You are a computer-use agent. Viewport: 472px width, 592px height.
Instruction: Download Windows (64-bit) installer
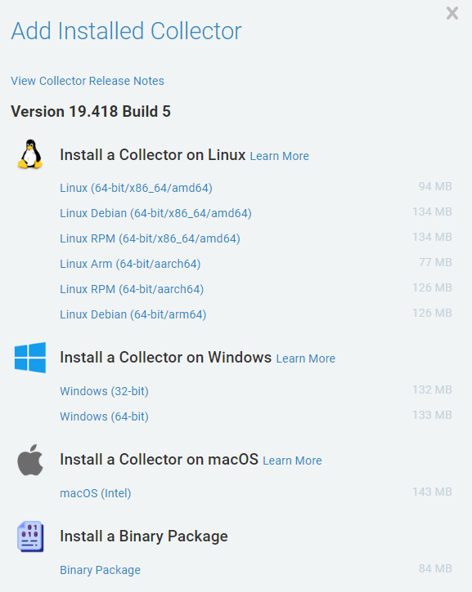104,416
